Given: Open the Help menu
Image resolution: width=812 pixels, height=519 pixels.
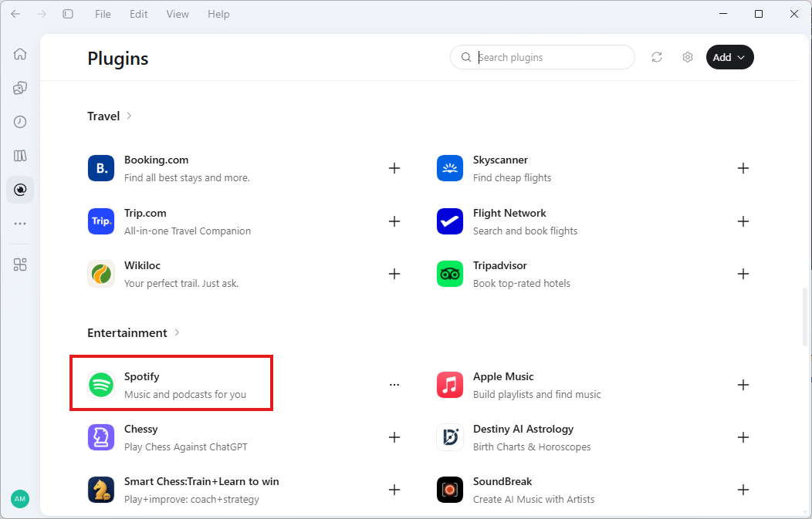Looking at the screenshot, I should click(x=218, y=14).
